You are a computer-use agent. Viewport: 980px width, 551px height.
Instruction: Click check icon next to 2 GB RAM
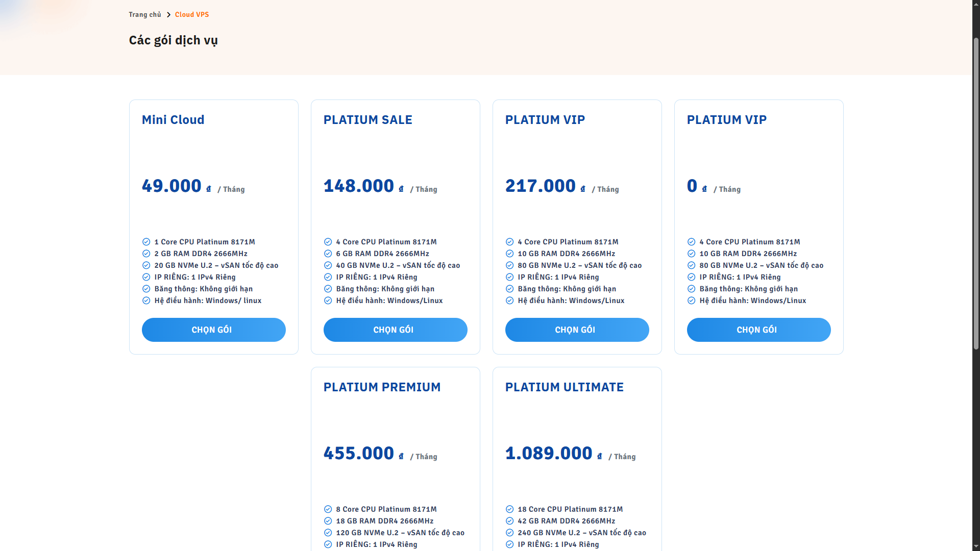click(x=146, y=254)
